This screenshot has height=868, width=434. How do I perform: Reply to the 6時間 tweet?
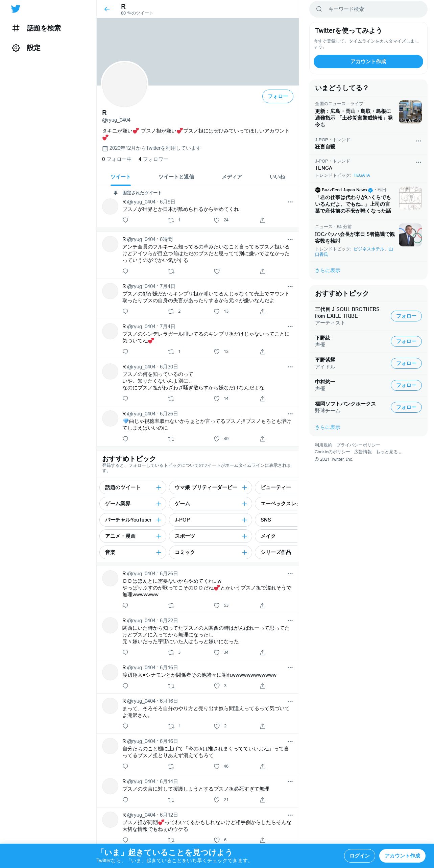(x=125, y=271)
